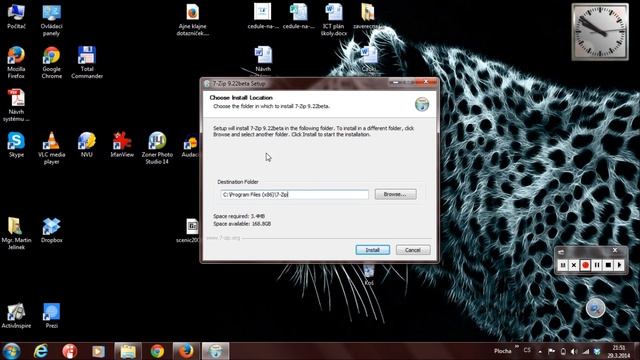
Task: Click the red Record button in recorder
Action: click(585, 265)
